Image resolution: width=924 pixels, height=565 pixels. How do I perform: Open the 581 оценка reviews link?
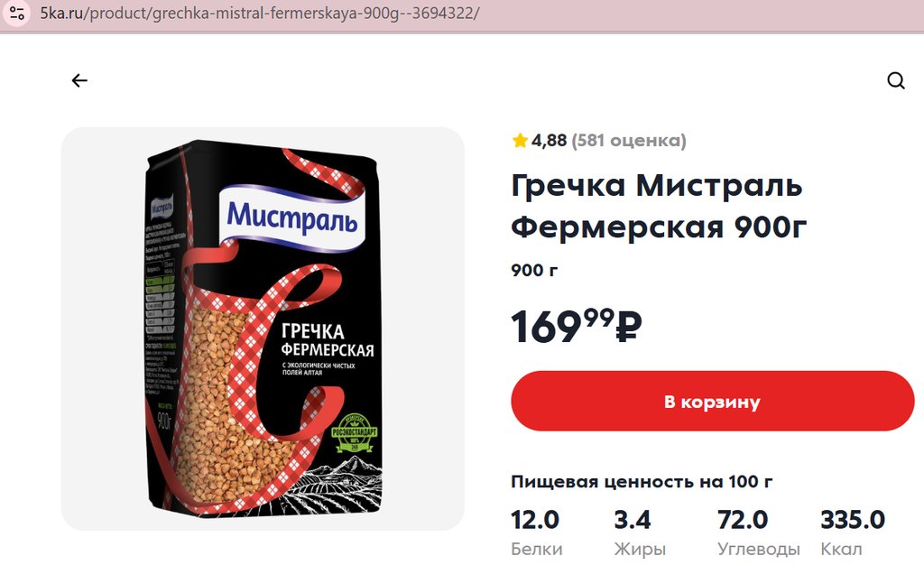pyautogui.click(x=629, y=141)
